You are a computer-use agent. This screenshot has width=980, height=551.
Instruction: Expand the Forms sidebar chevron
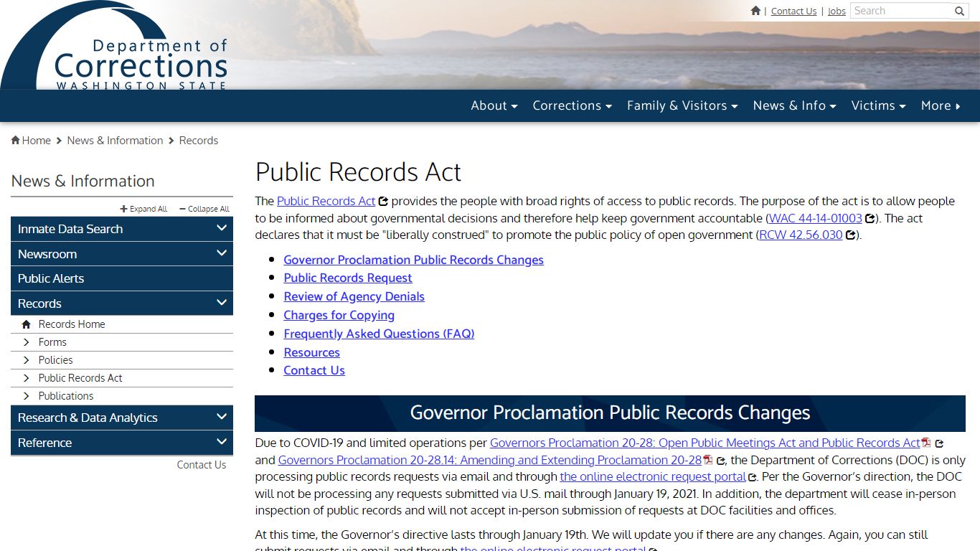(27, 342)
